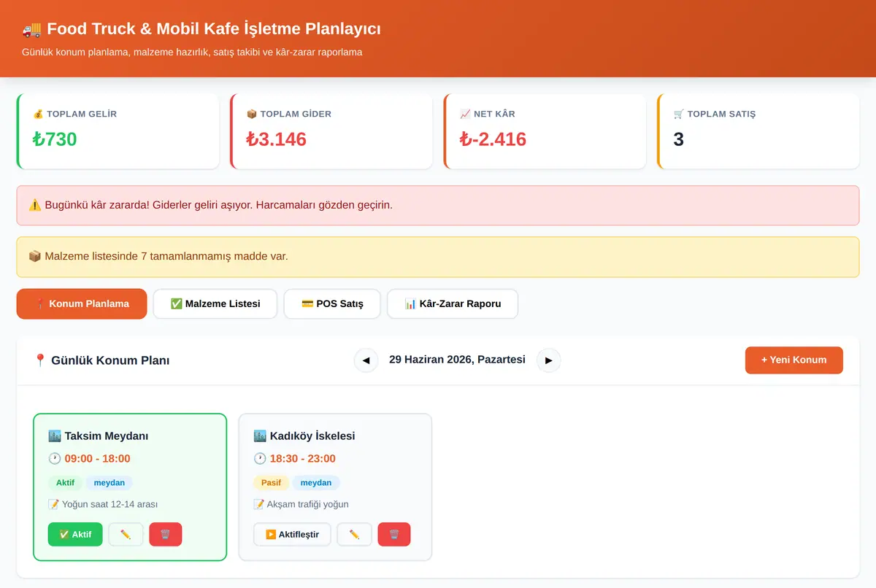Click the Günlük Konum Planı heading
The height and width of the screenshot is (588, 876).
(x=101, y=360)
